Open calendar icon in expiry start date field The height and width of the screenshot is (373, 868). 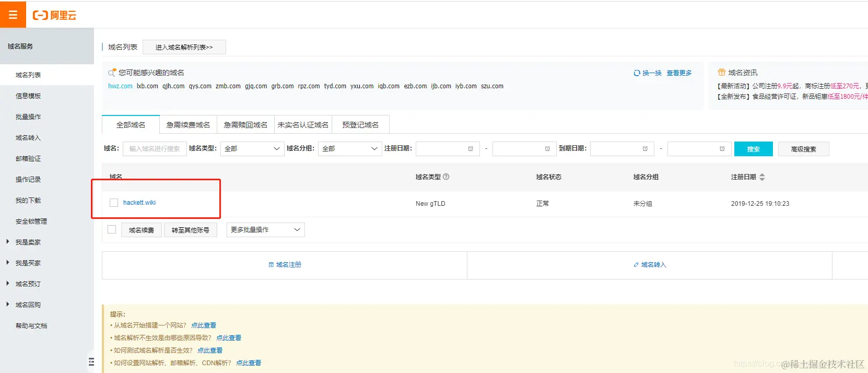tap(645, 149)
